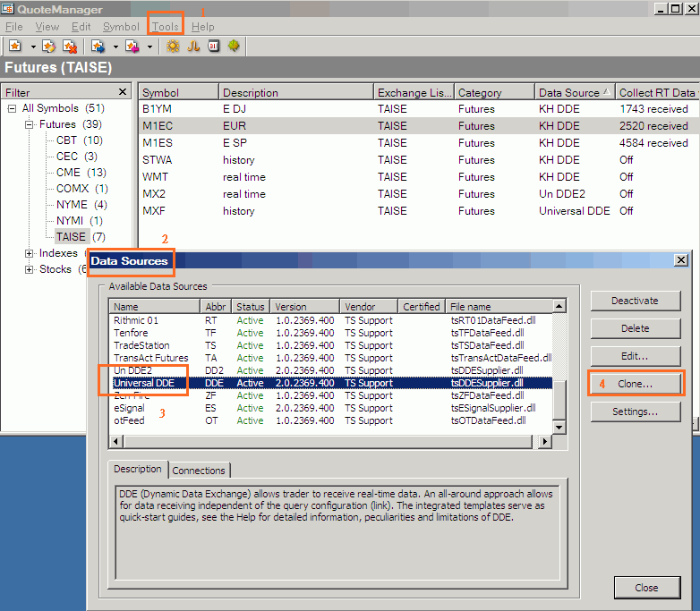Click horizontal scroll-right arrow in data source list
Image resolution: width=700 pixels, height=611 pixels.
[544, 441]
